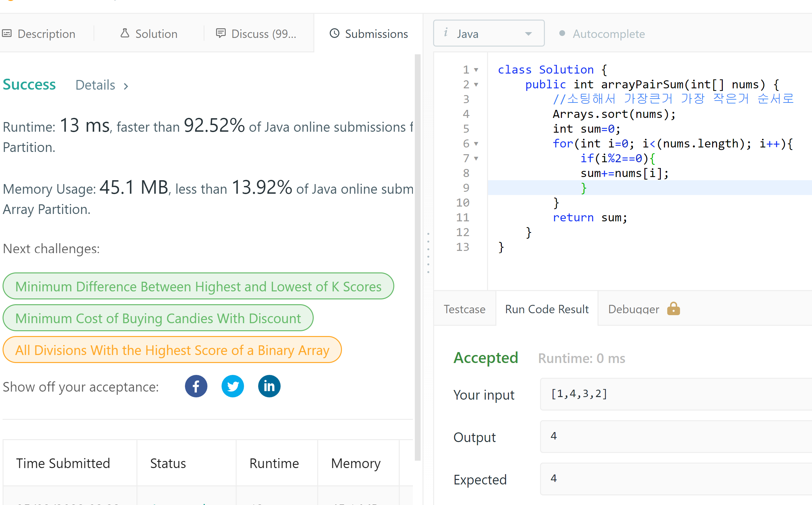Open All Divisions With Highest Score challenge

pos(172,350)
